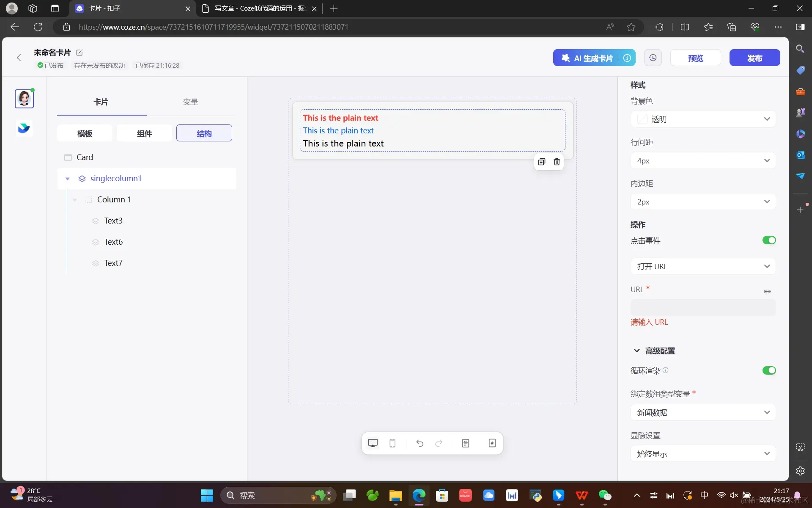Duplicate the selected singlecolumn component
The height and width of the screenshot is (508, 812).
click(x=542, y=162)
